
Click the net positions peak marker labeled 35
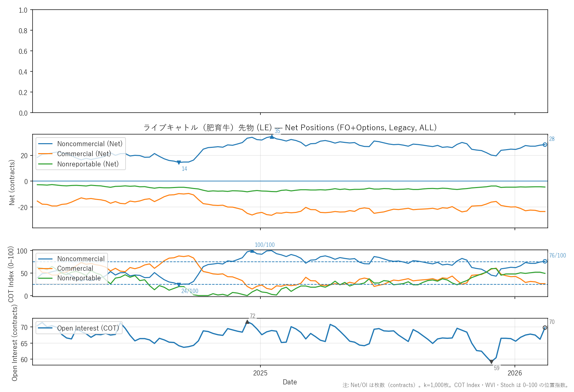272,137
